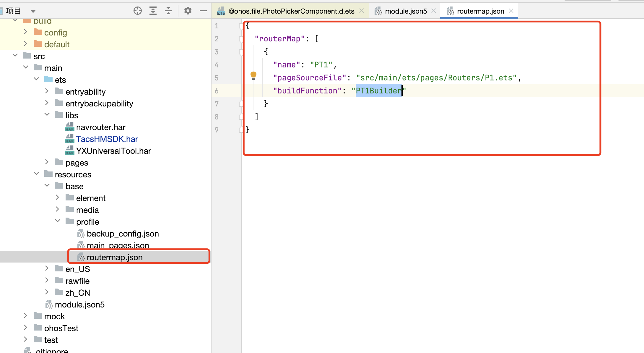The image size is (644, 353).
Task: Click the libs folder icon
Action: pyautogui.click(x=59, y=114)
